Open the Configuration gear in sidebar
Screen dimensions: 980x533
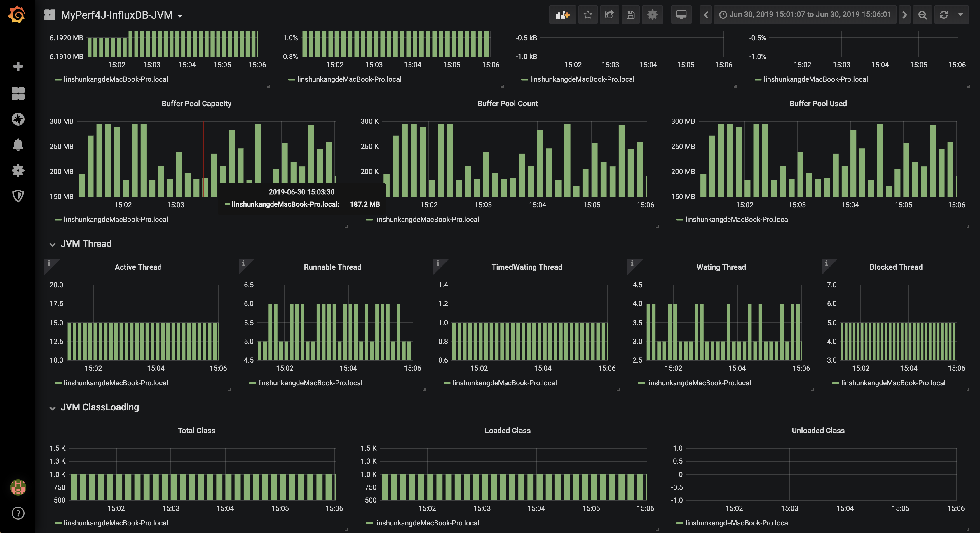pyautogui.click(x=18, y=170)
